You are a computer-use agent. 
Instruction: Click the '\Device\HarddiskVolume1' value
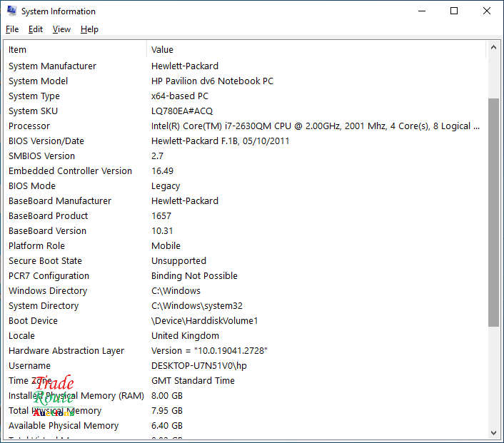(205, 321)
